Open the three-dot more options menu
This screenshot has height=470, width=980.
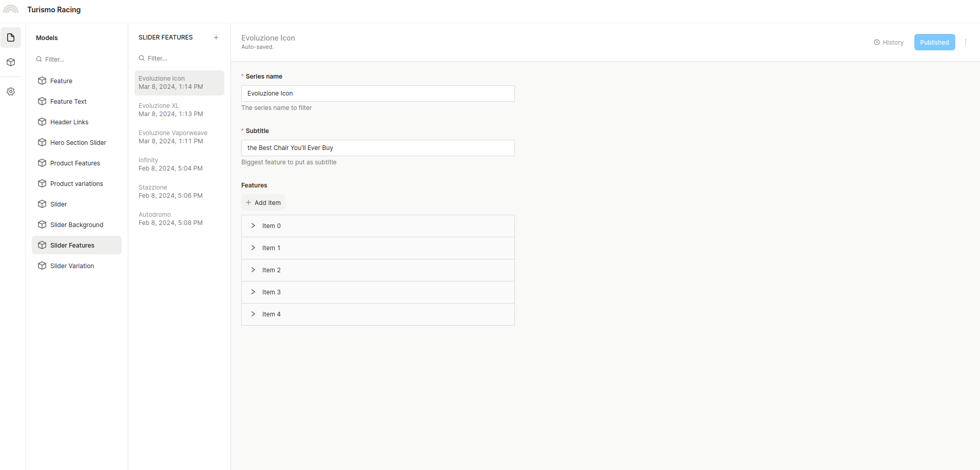(x=966, y=42)
